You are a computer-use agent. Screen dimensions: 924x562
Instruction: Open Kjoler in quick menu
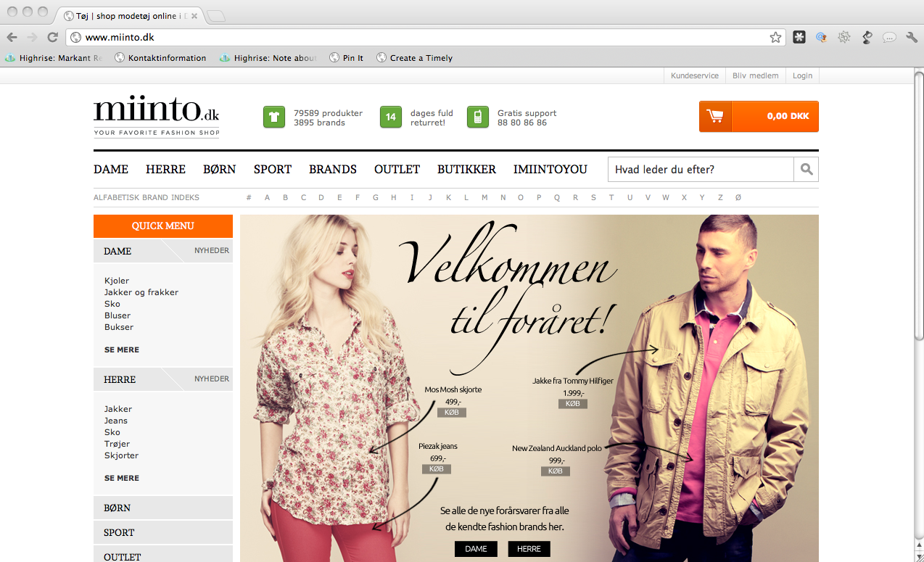click(x=117, y=281)
